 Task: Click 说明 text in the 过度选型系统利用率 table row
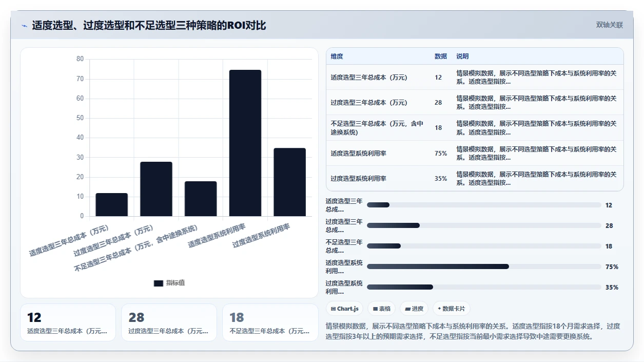(x=536, y=178)
